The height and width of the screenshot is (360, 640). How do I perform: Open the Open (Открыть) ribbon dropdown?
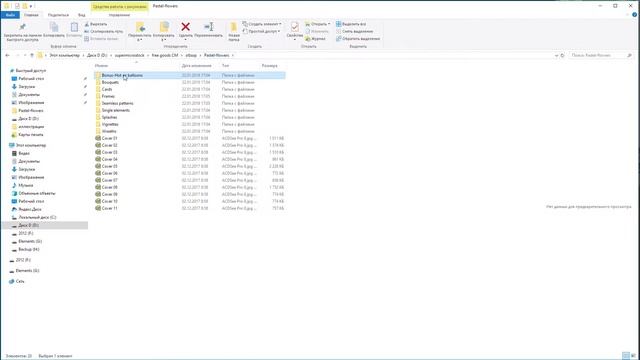pyautogui.click(x=318, y=24)
